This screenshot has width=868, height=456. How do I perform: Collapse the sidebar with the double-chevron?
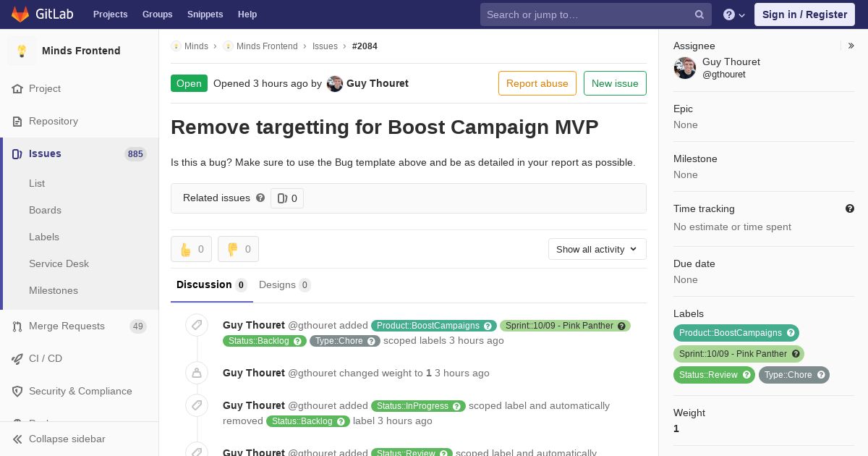point(17,439)
